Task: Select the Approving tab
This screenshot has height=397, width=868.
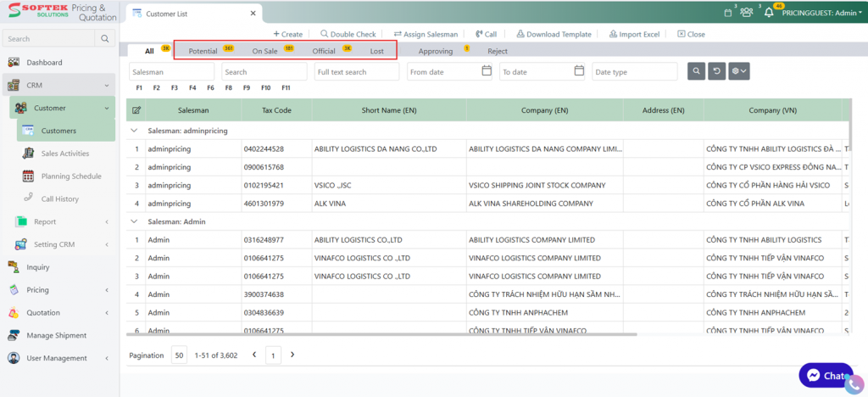Action: tap(436, 51)
